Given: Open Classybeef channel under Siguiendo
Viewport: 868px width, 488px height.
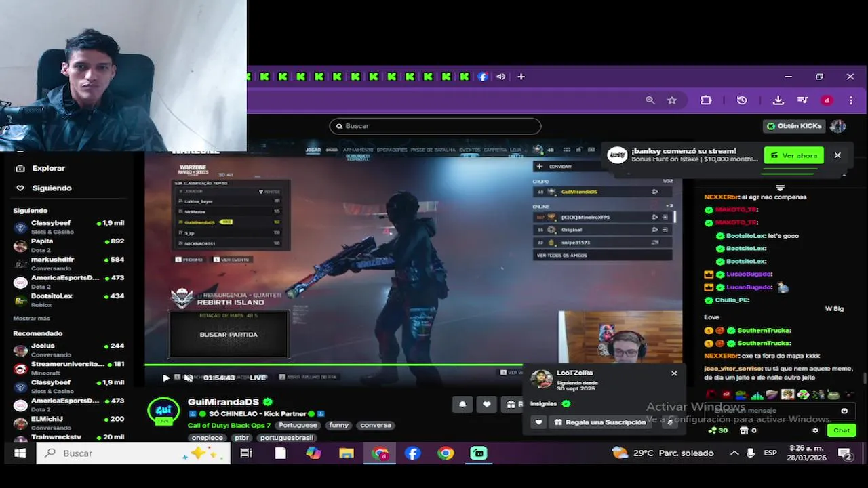Looking at the screenshot, I should (x=68, y=226).
